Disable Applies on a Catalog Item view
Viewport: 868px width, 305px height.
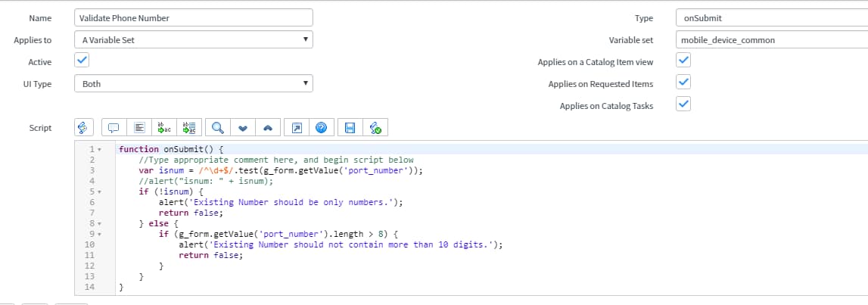683,61
